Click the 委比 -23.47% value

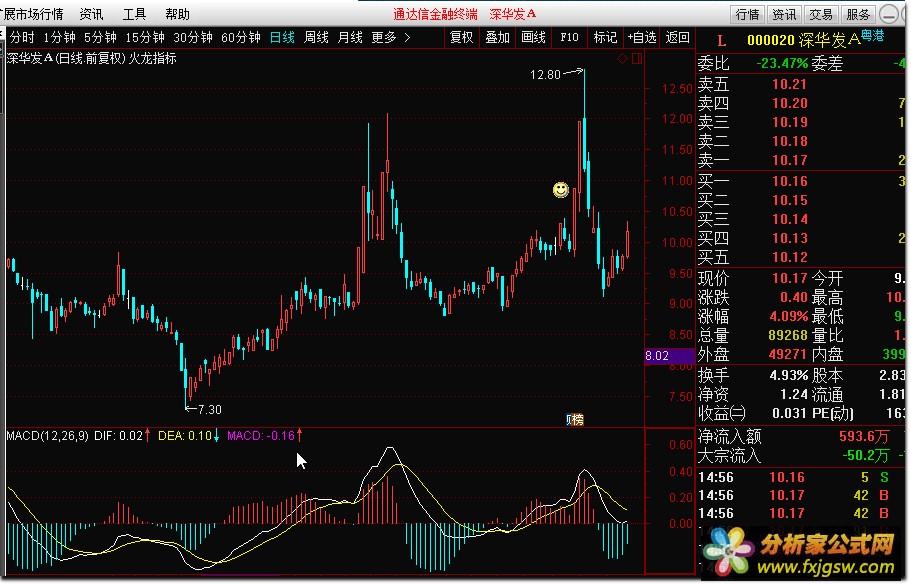coord(782,63)
